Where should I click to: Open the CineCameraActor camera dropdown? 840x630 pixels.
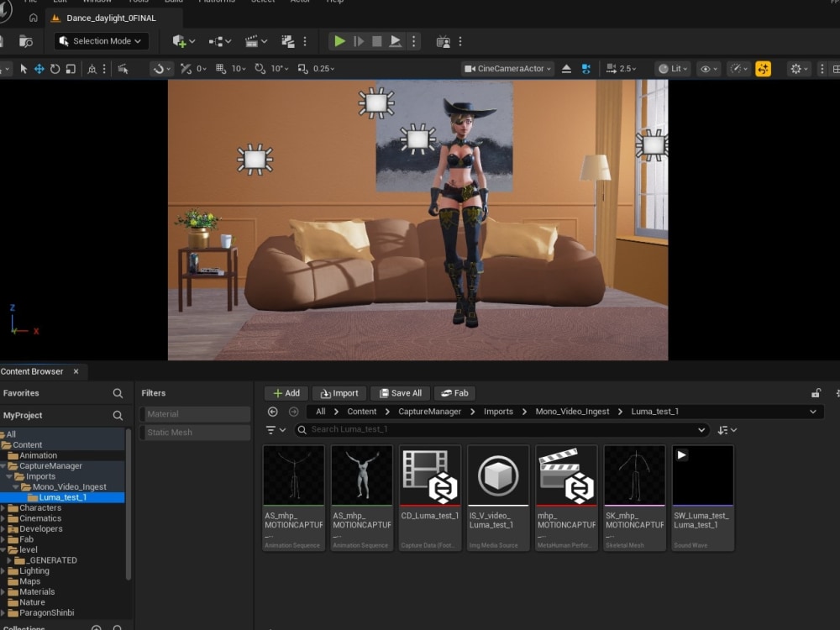coord(507,69)
